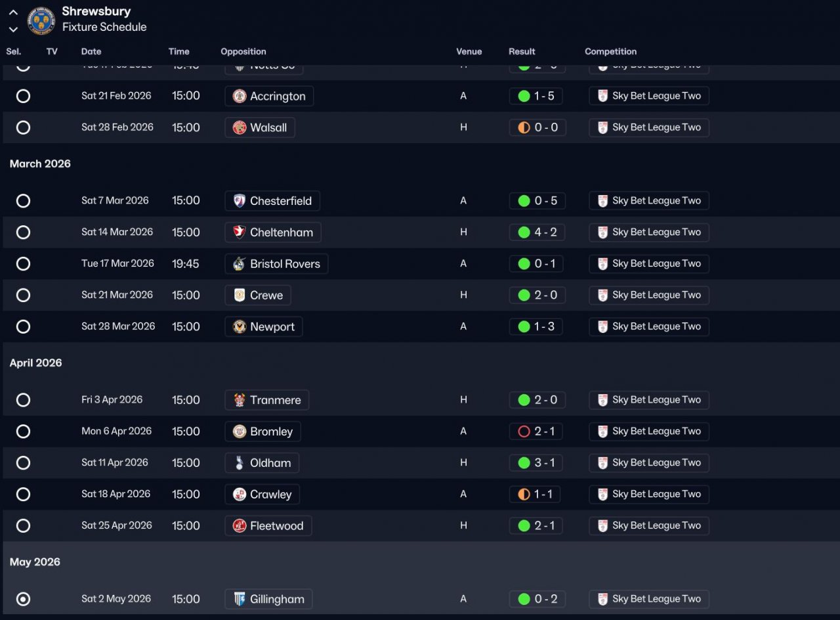Open Sky Bet League Two for Crawley match
Screen dimensions: 840x620
[648, 495]
